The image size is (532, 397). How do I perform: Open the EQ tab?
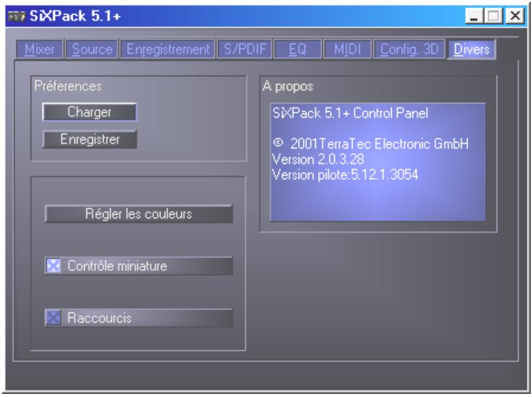[298, 49]
